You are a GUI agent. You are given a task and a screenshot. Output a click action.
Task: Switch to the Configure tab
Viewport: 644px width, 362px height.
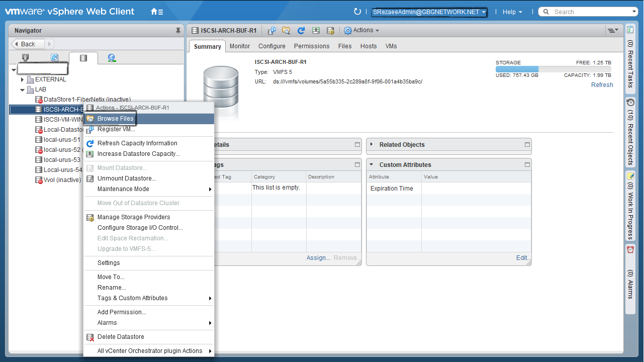click(271, 46)
